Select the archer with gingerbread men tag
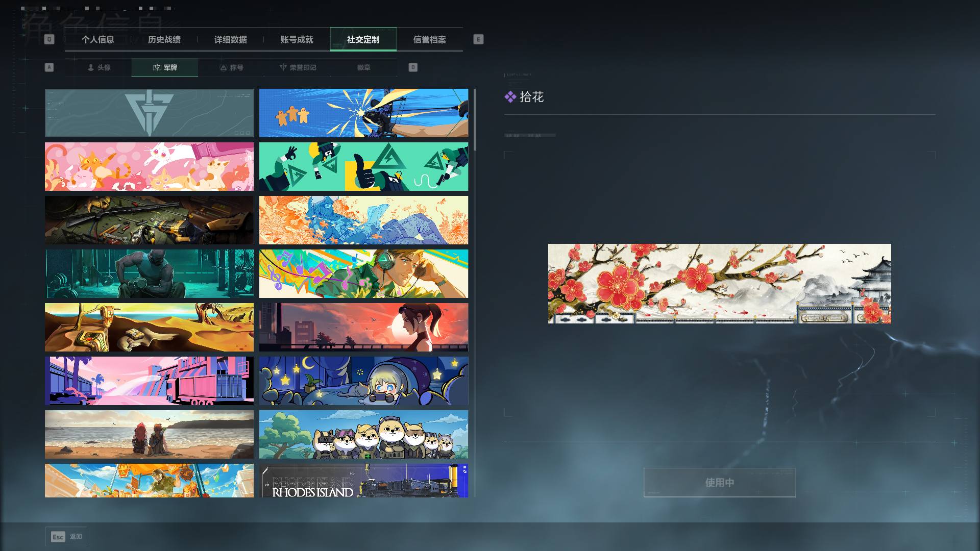980x551 pixels. pos(363,113)
